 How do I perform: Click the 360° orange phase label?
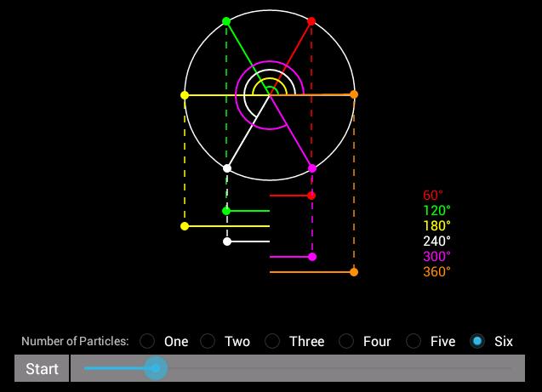[436, 272]
